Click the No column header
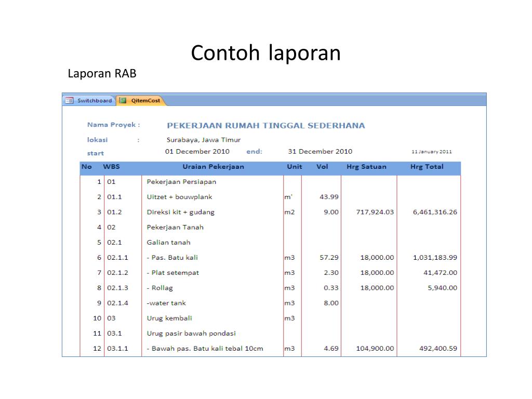This screenshot has height=399, width=532. [x=87, y=167]
